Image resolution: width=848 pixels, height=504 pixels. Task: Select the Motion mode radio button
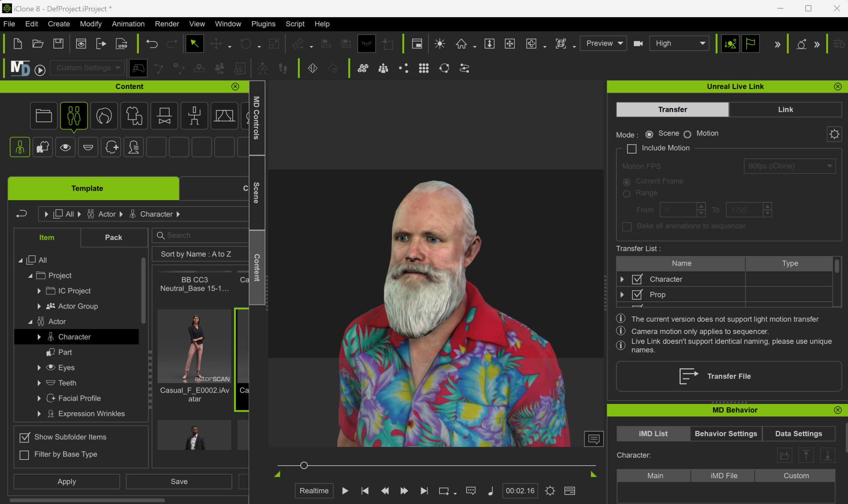pyautogui.click(x=687, y=134)
